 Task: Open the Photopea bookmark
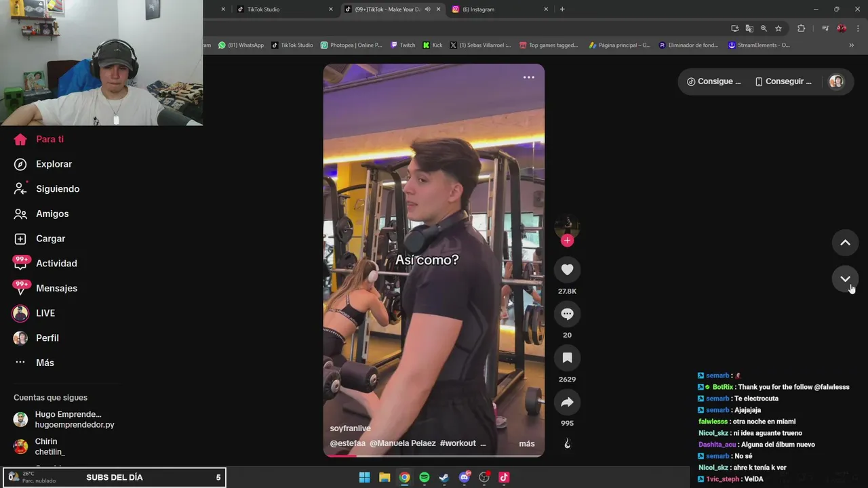pos(351,45)
